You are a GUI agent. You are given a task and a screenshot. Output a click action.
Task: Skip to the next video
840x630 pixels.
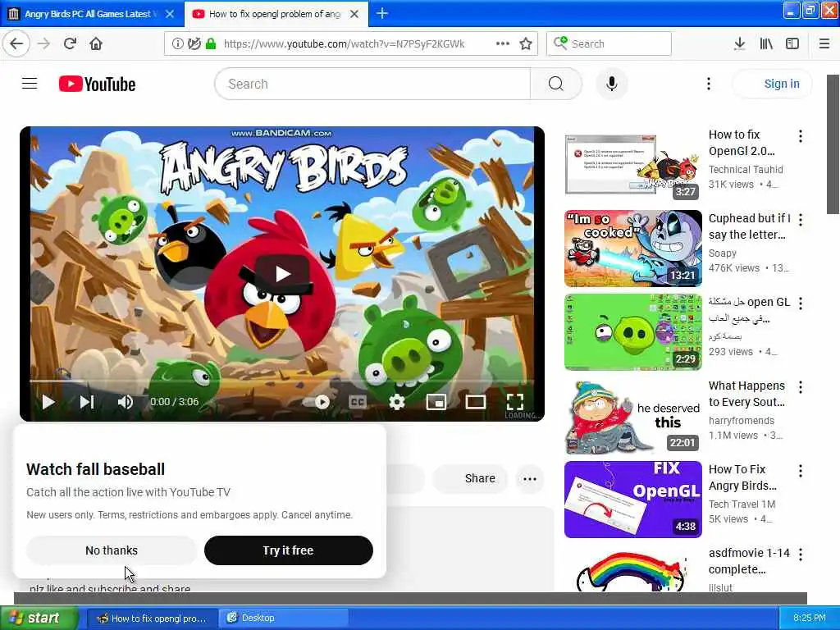click(x=87, y=402)
